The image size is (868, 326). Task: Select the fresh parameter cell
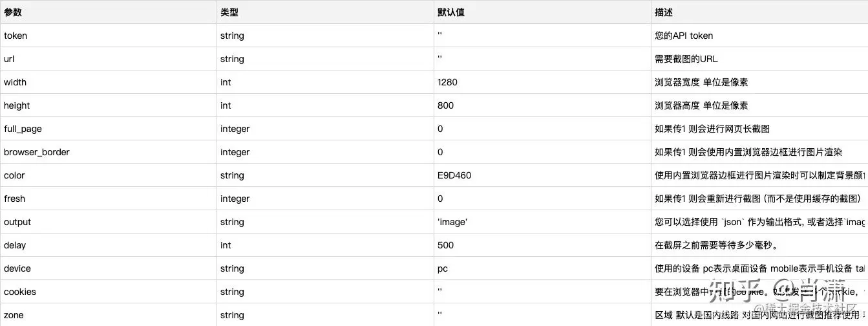coord(109,199)
